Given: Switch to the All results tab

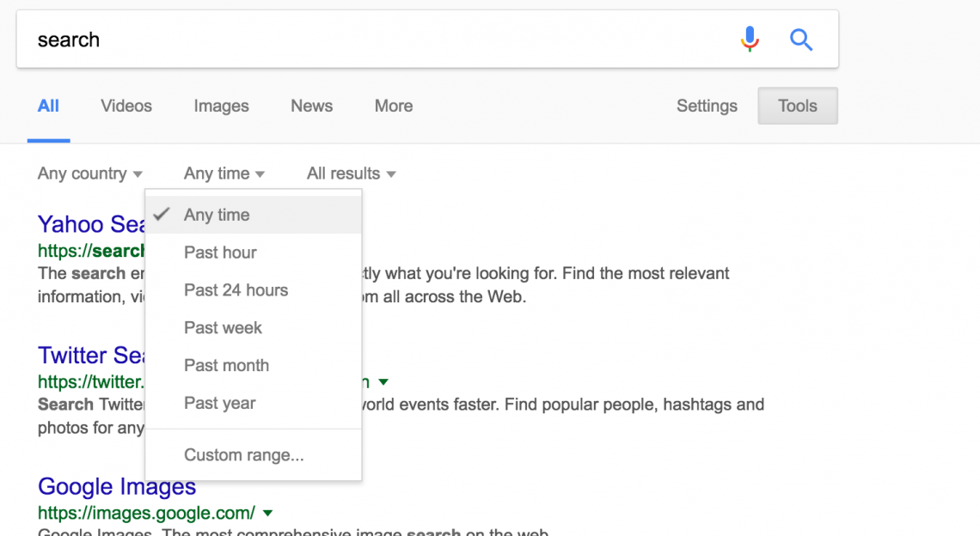Looking at the screenshot, I should [x=48, y=106].
